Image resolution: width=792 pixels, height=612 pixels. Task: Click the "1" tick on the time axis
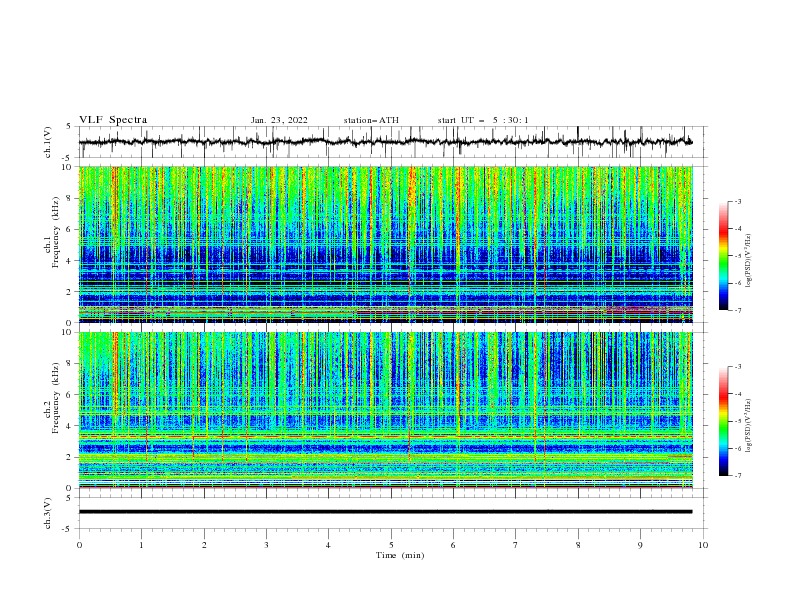[141, 545]
